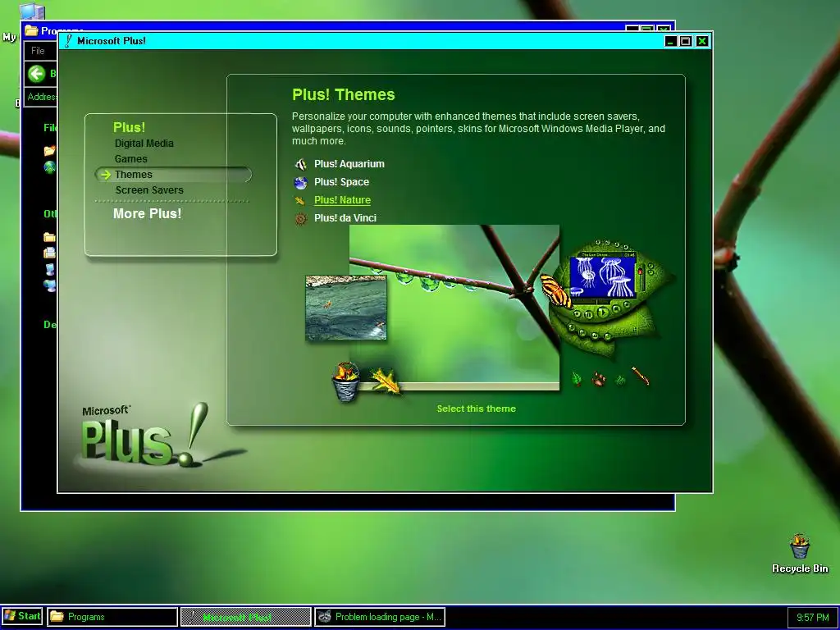Open the Recycle Bin desktop icon
Viewport: 840px width, 630px height.
[x=800, y=554]
